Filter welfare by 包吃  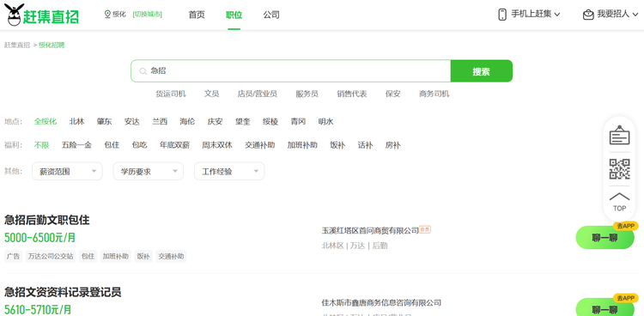139,145
